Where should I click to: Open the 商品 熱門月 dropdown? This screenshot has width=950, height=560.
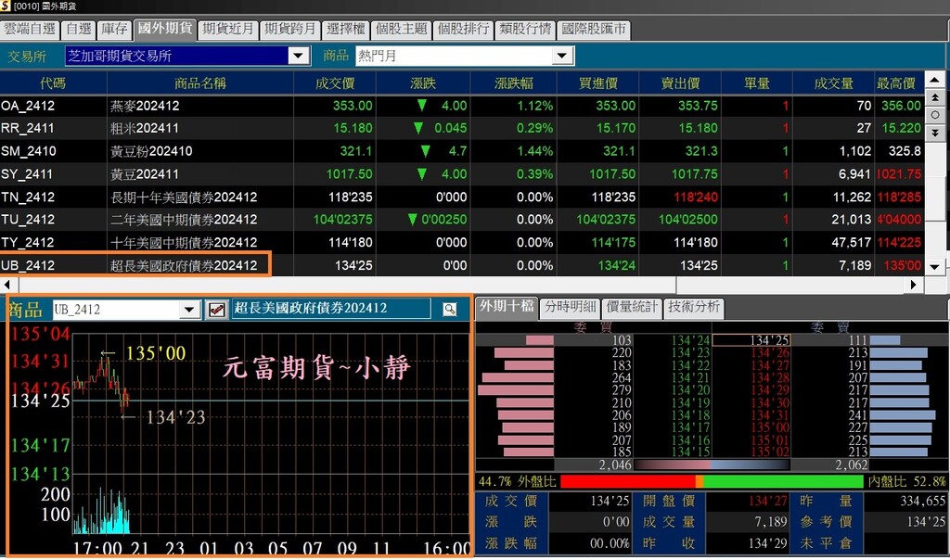pos(562,56)
